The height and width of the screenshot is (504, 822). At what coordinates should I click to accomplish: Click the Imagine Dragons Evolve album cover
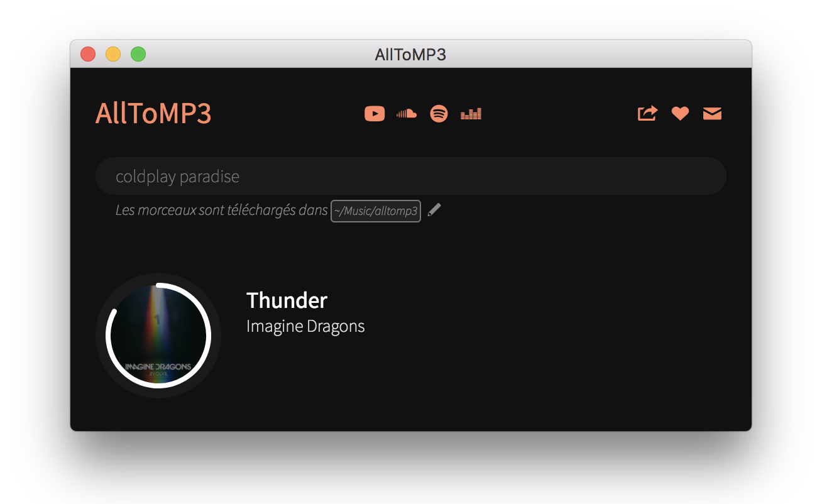(158, 336)
